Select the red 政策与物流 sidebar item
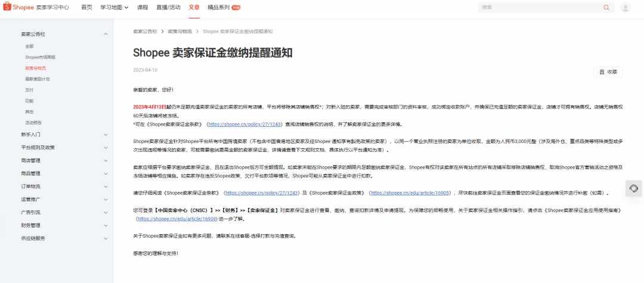Viewport: 644px width, 283px height. tap(35, 68)
